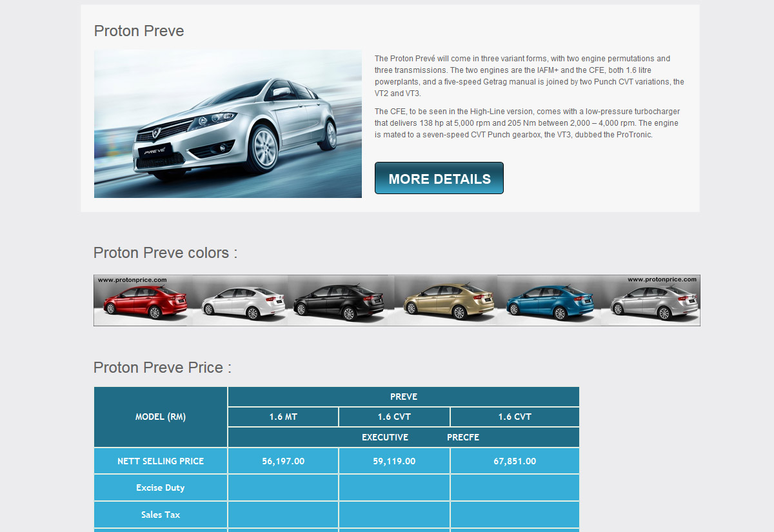774x532 pixels.
Task: Click the PREVE table header
Action: pyautogui.click(x=404, y=397)
